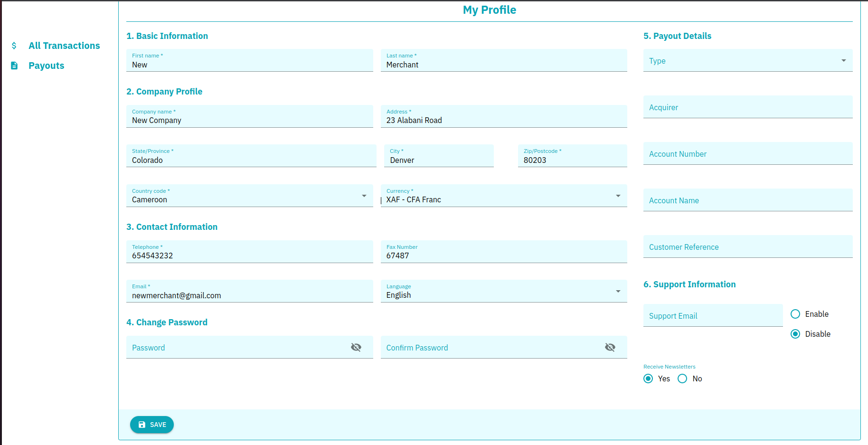This screenshot has height=445, width=868.
Task: Click the '1. Basic Information' heading
Action: [167, 36]
